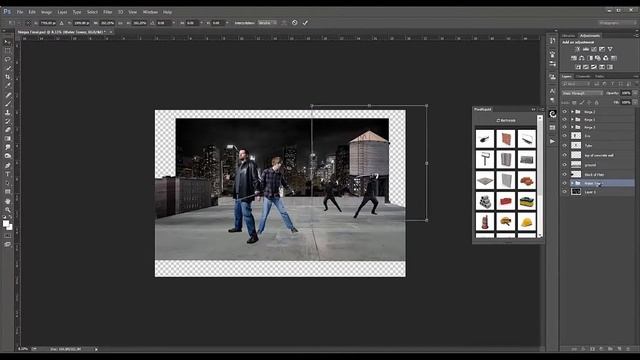Select the Move tool
The height and width of the screenshot is (360, 640).
[x=7, y=42]
